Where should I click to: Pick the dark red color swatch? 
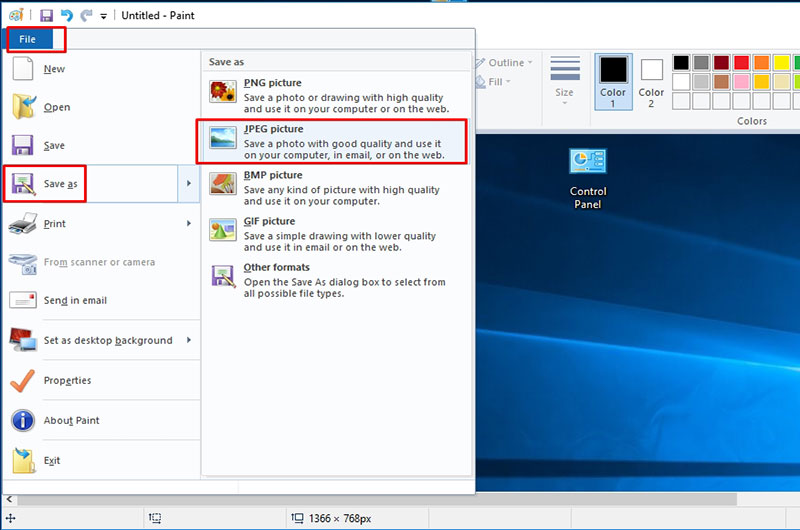tap(721, 63)
